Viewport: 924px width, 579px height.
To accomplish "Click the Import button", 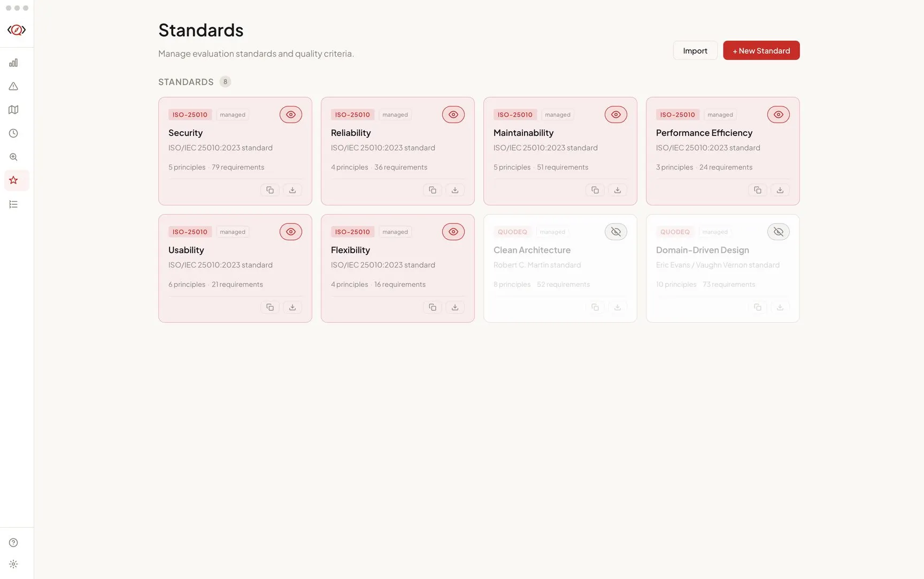I will [695, 50].
